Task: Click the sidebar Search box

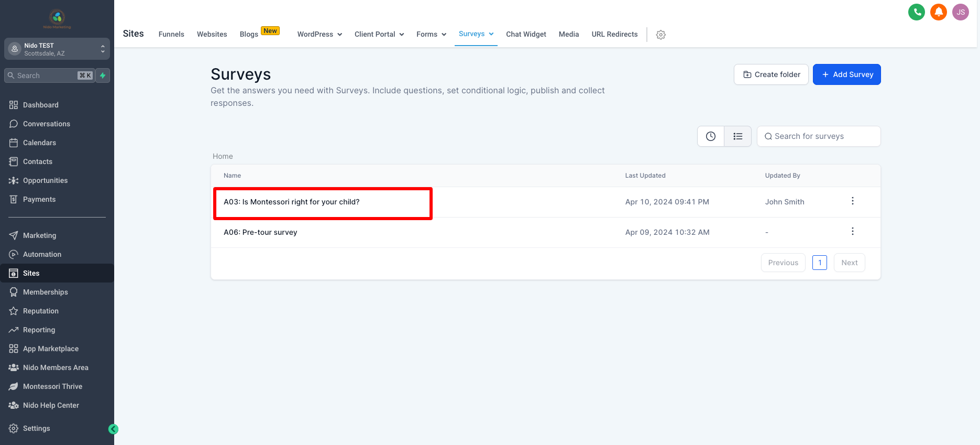Action: 49,75
